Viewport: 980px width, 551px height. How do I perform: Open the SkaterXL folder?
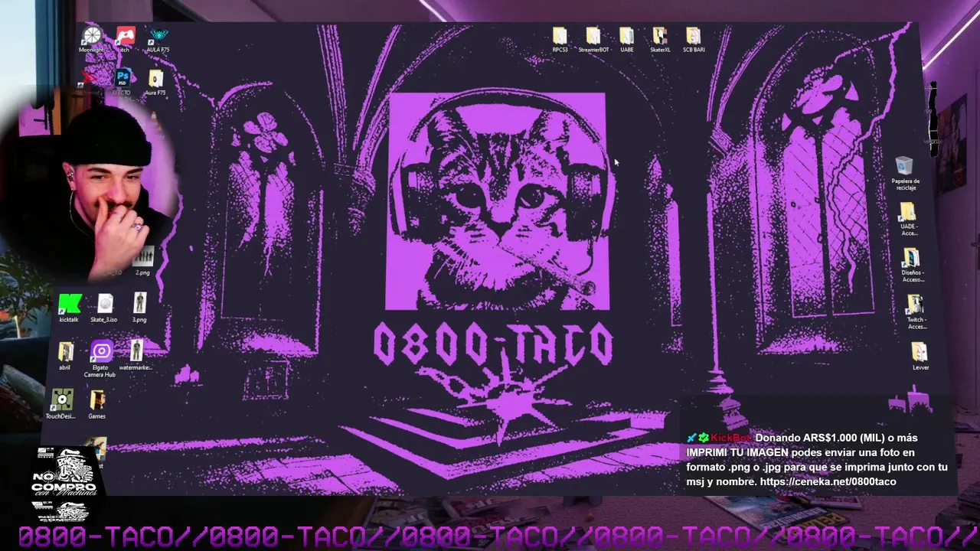(x=660, y=40)
